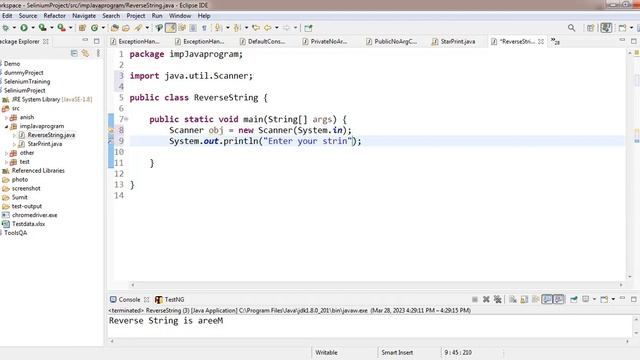The image size is (640, 360).
Task: Click Pin Console green icon
Action: pyautogui.click(x=573, y=299)
